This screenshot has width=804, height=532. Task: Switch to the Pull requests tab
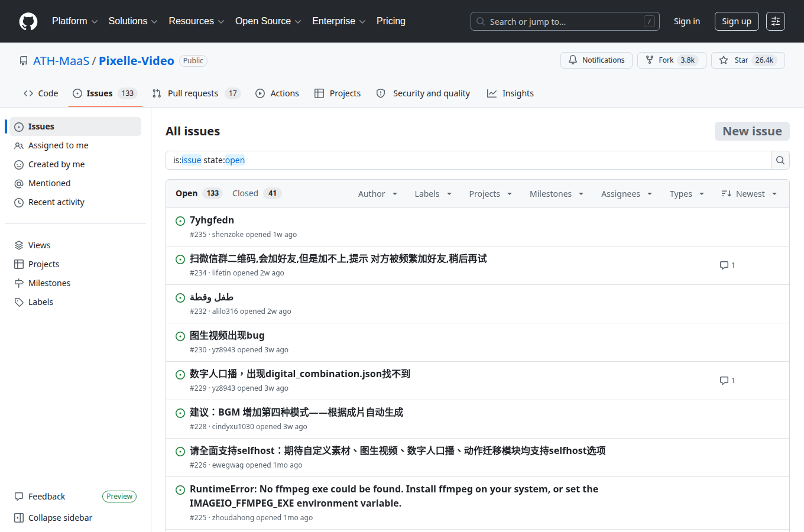pyautogui.click(x=196, y=93)
